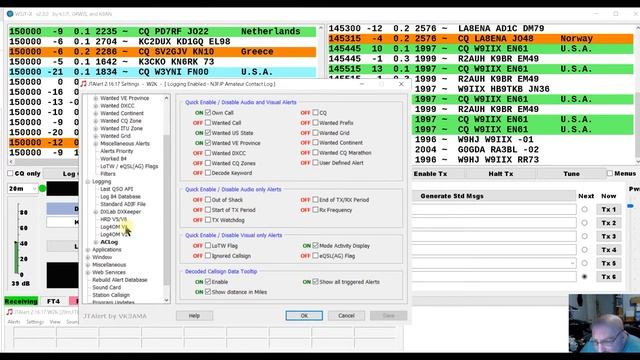The height and width of the screenshot is (360, 640).
Task: Select the Next radio button for Tx 1
Action: [584, 209]
